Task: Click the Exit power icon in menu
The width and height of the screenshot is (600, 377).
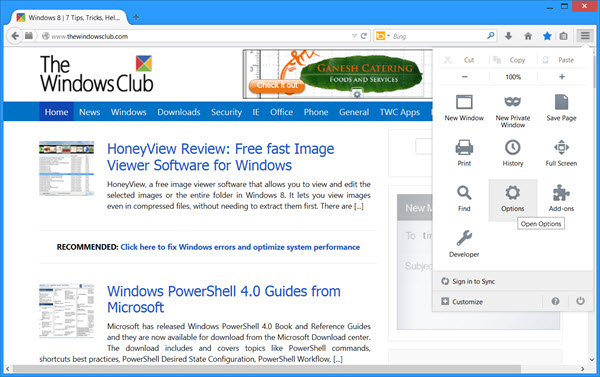Action: click(580, 301)
